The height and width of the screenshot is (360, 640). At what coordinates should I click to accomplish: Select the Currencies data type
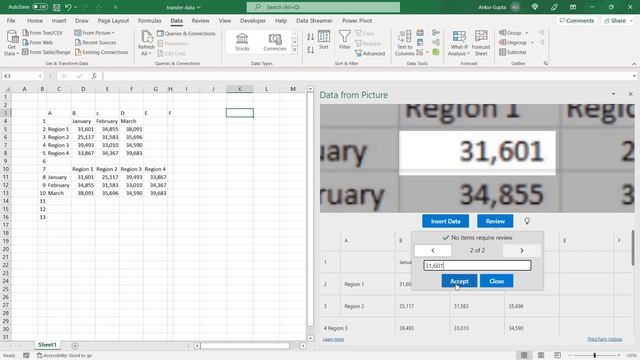point(275,42)
